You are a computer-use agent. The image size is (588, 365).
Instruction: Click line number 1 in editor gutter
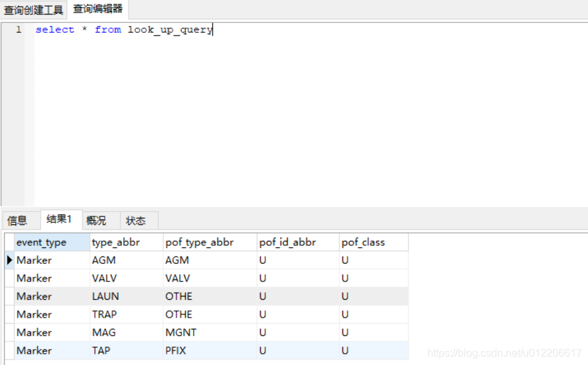click(18, 30)
